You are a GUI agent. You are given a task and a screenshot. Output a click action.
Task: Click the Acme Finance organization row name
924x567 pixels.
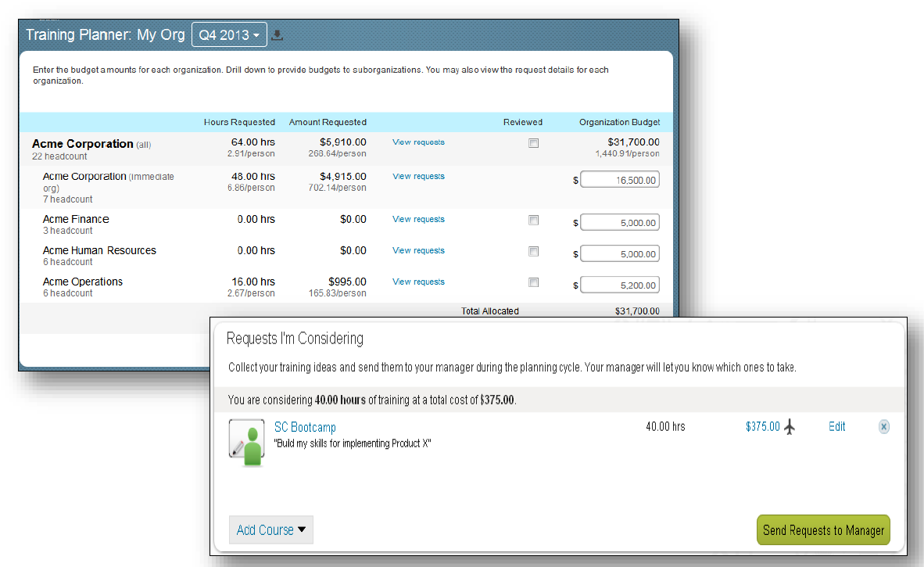[76, 219]
